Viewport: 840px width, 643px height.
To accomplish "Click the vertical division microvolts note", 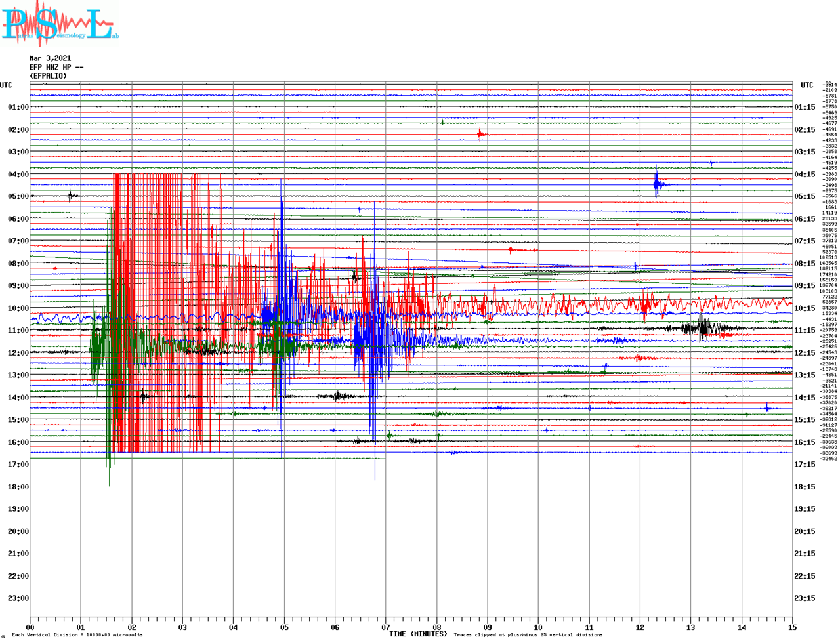I will (77, 635).
